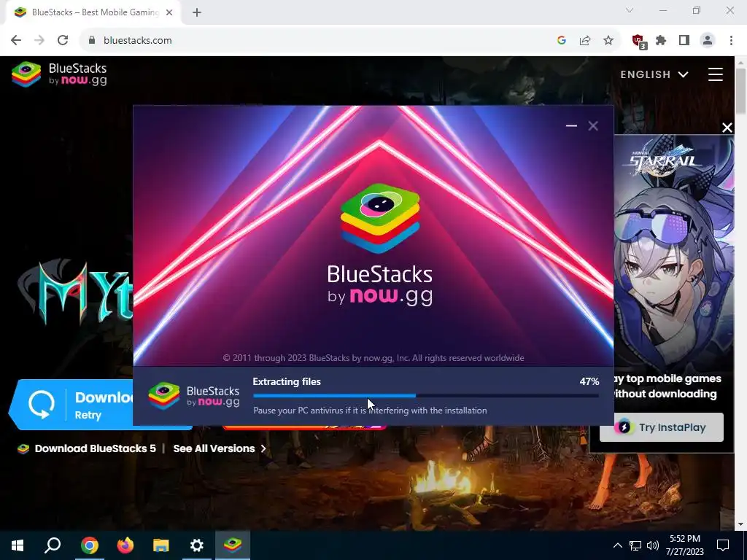Image resolution: width=747 pixels, height=560 pixels.
Task: Open the volume tray icon
Action: click(x=653, y=545)
